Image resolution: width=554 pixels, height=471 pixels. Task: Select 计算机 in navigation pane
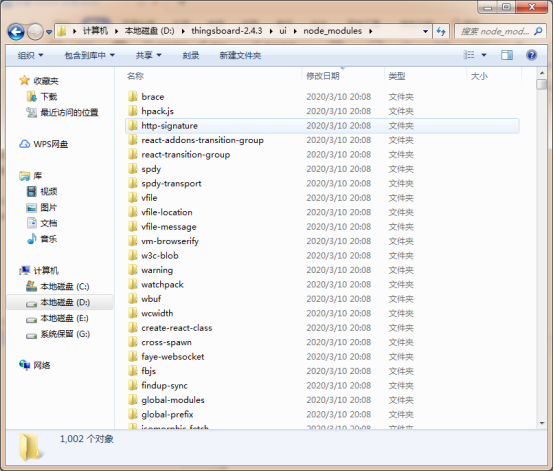(46, 271)
